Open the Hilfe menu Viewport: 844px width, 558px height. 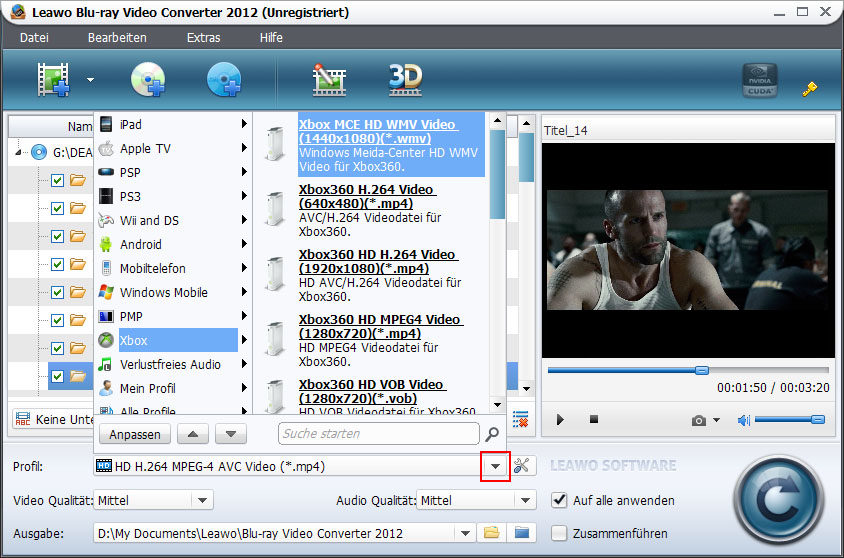(x=271, y=37)
